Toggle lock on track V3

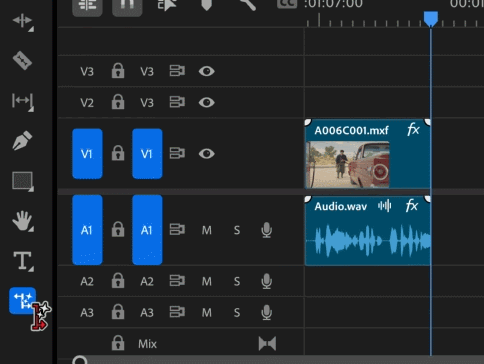[118, 71]
